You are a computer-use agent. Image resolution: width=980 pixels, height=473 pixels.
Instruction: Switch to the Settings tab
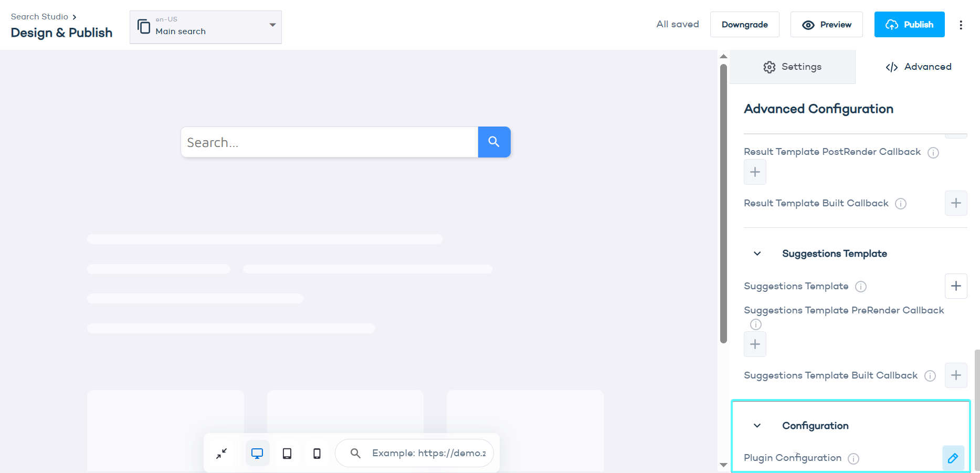pos(792,67)
